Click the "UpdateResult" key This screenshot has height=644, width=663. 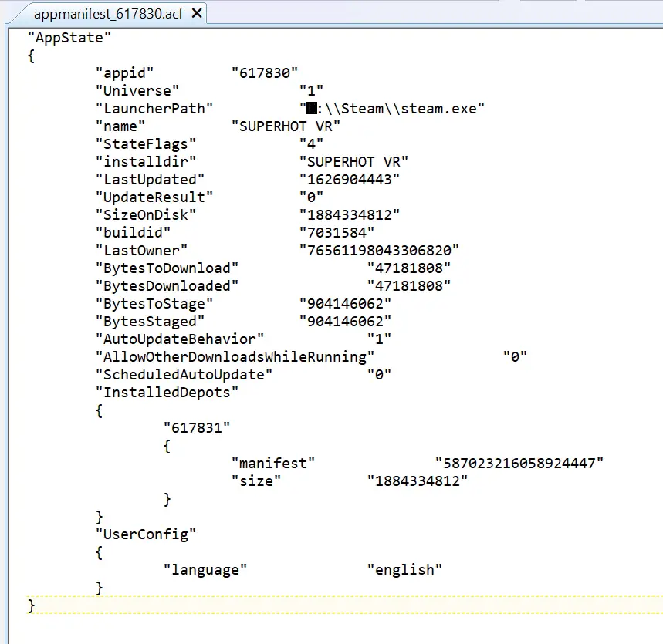coord(154,197)
